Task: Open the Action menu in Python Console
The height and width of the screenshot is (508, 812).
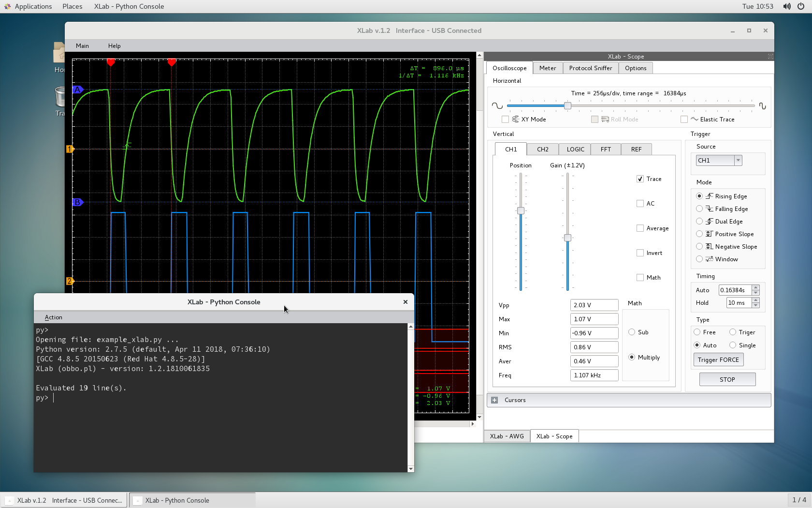Action: pos(53,317)
